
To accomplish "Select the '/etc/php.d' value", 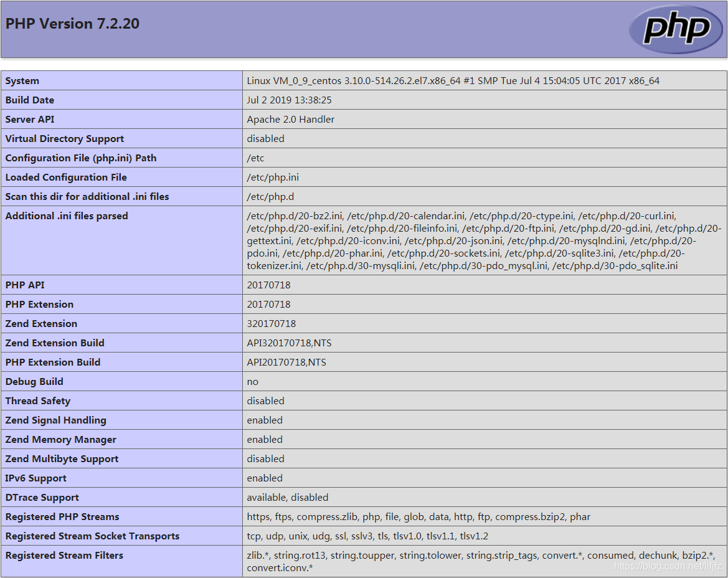I will 270,196.
